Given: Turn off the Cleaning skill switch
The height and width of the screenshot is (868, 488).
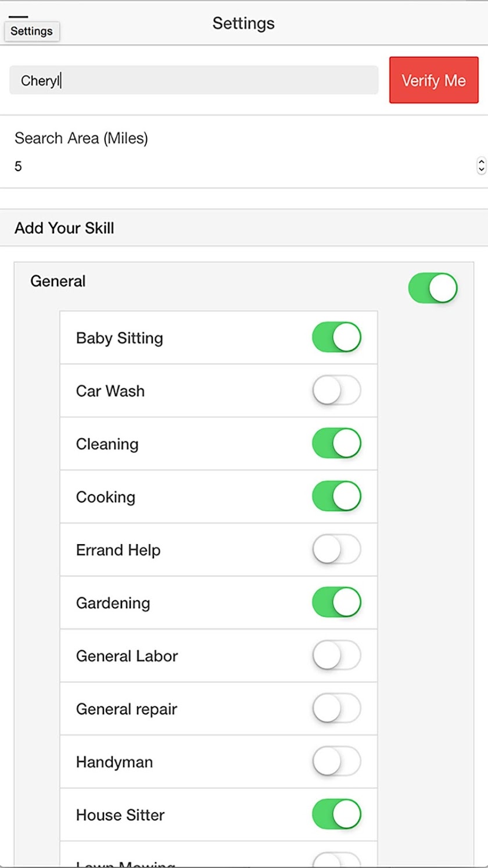Looking at the screenshot, I should click(336, 444).
